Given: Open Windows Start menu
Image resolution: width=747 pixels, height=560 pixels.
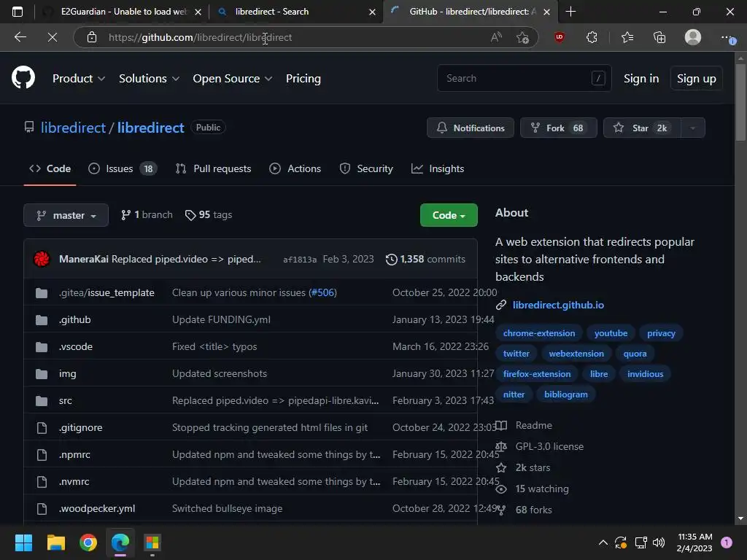Looking at the screenshot, I should point(23,542).
